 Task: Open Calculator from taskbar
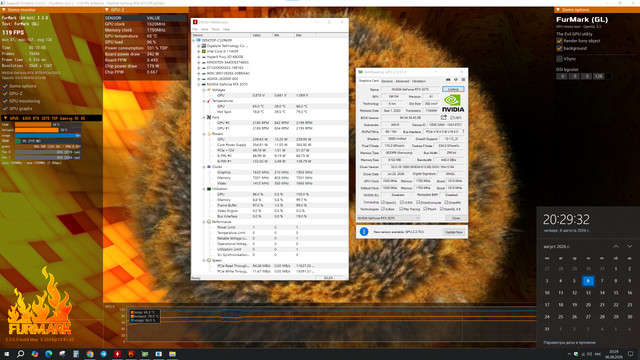[76, 354]
